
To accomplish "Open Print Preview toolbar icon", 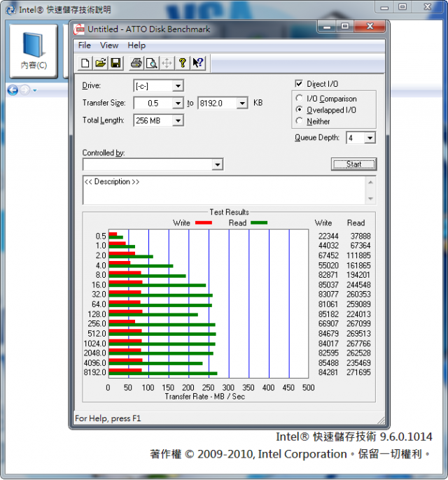I will pyautogui.click(x=152, y=63).
